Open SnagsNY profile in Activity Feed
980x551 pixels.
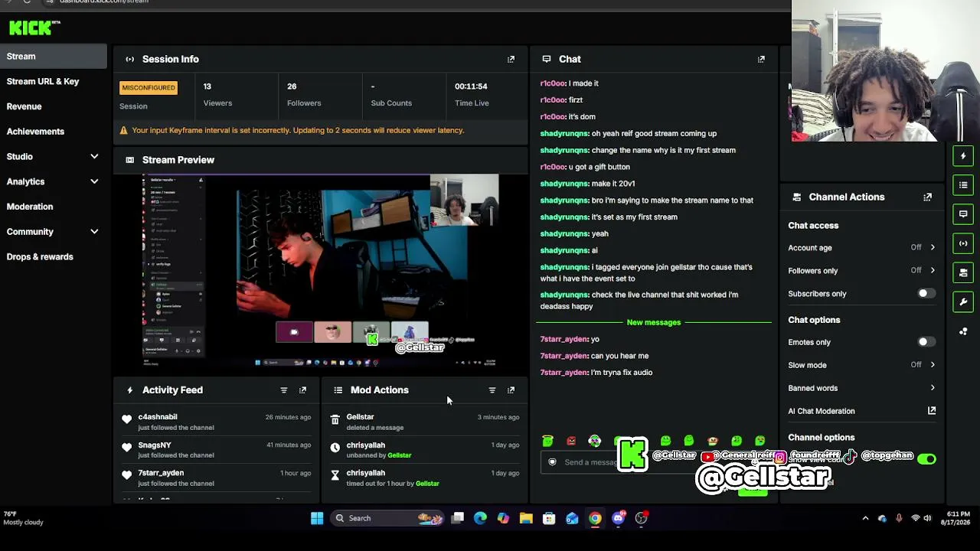pos(155,445)
